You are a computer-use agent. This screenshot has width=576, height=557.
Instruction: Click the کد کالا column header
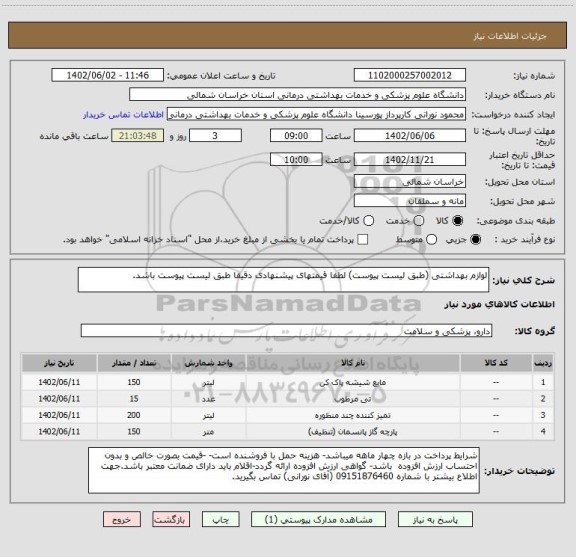(x=496, y=363)
